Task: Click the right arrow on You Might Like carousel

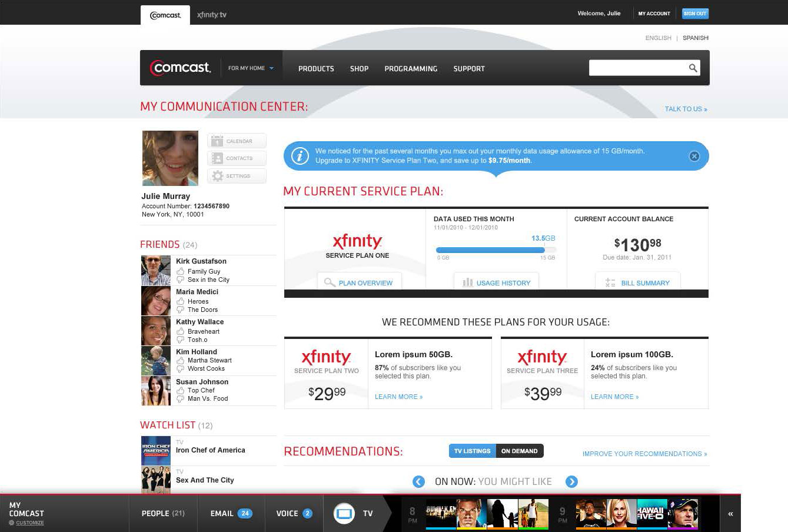Action: (571, 481)
